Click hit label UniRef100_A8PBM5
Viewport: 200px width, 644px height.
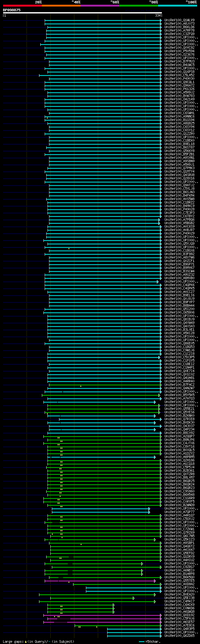tap(179, 457)
